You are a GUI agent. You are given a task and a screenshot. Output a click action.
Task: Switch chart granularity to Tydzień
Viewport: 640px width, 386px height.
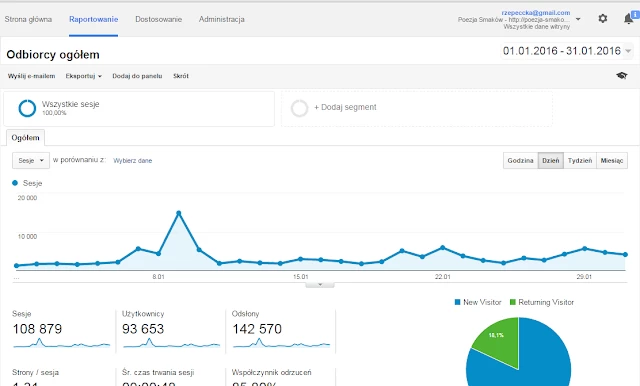coord(580,160)
